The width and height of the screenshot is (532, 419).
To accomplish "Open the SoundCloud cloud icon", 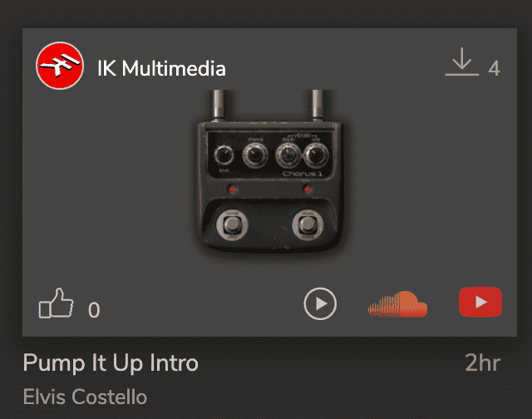I will pos(397,304).
